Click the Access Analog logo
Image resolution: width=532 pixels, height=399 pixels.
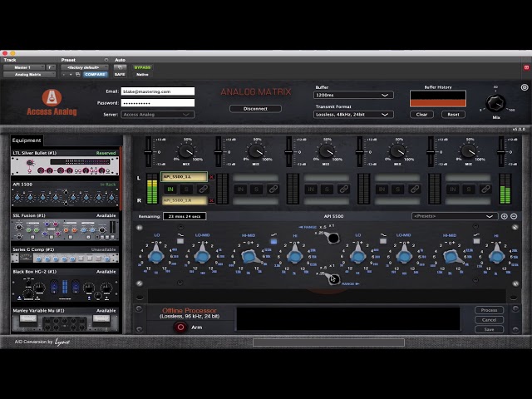click(x=52, y=102)
